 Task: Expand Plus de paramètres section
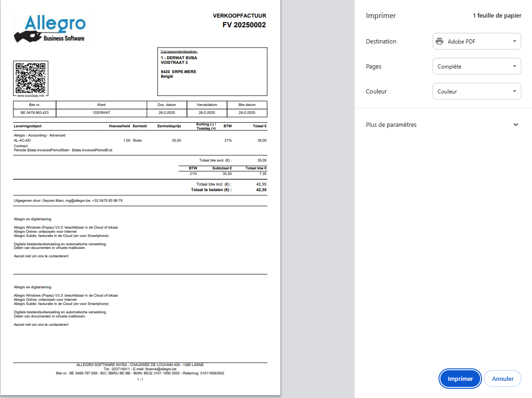[x=442, y=125]
